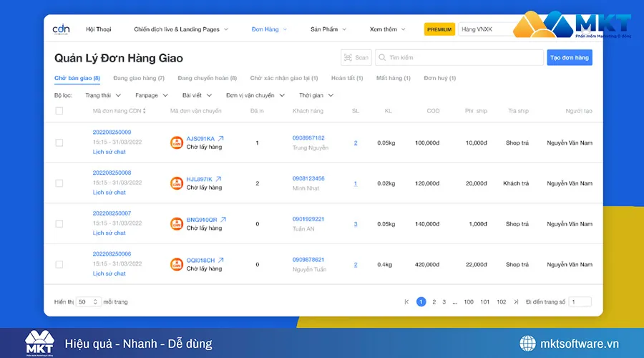Toggle select-all checkbox in table header

(59, 111)
